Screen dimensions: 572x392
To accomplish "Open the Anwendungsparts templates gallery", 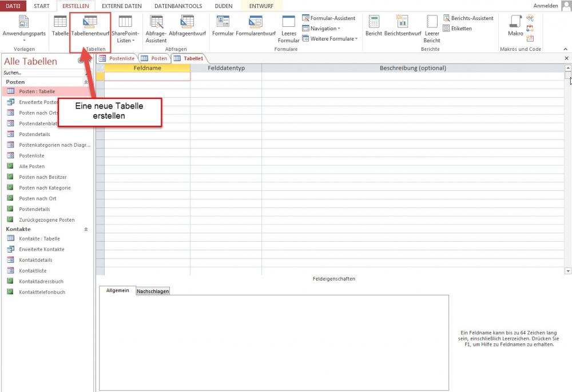I will 24,29.
